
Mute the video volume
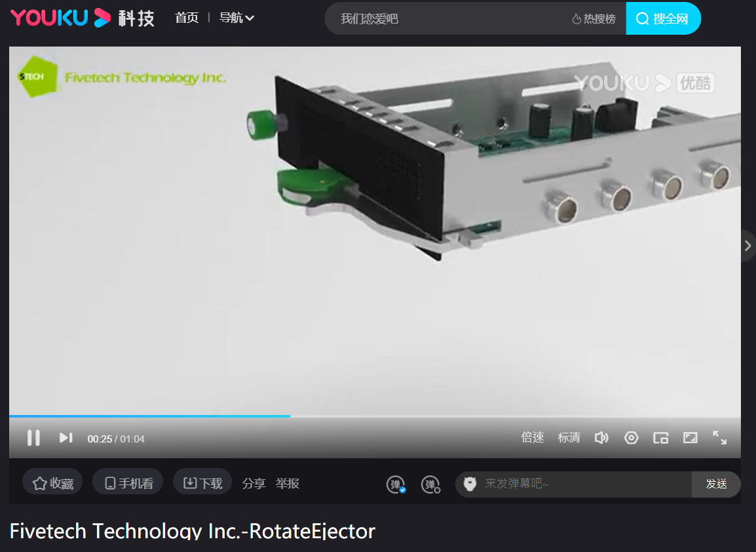(601, 438)
